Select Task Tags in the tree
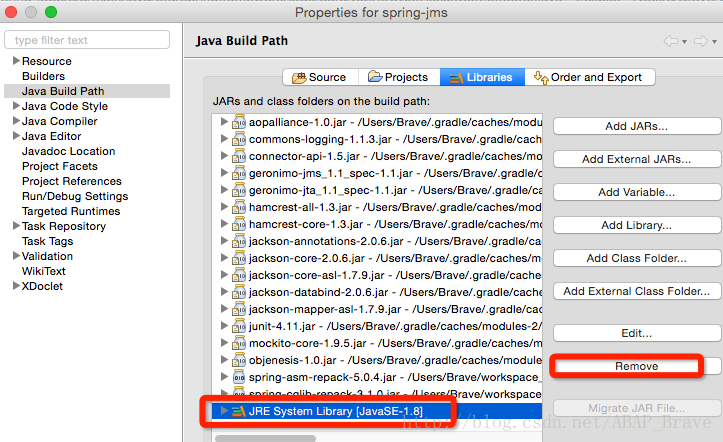The height and width of the screenshot is (442, 723). (x=47, y=242)
